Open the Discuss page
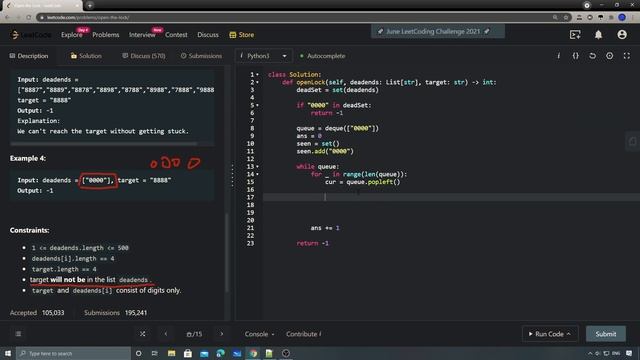Screen dimensions: 640x360 tap(208, 35)
